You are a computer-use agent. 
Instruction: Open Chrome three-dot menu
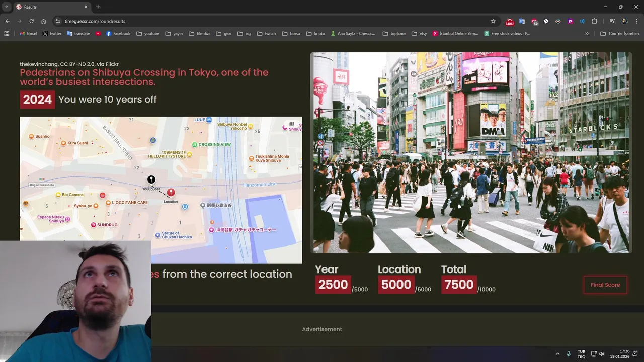[x=636, y=21]
